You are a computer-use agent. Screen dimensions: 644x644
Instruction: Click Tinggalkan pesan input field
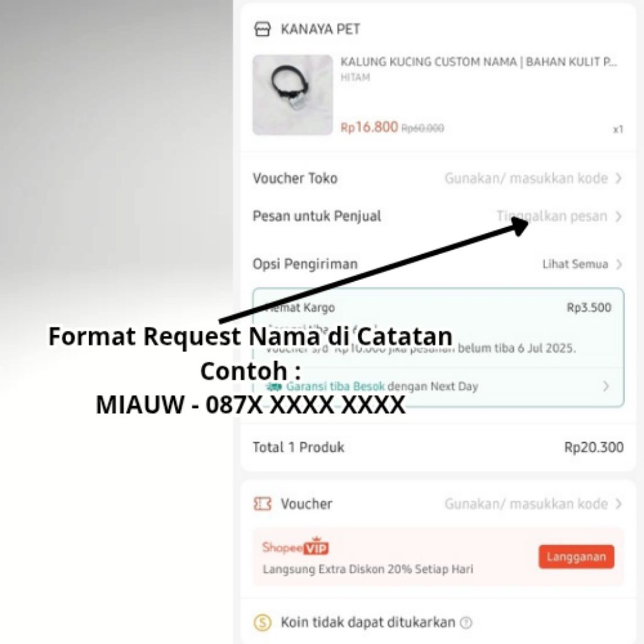click(552, 216)
